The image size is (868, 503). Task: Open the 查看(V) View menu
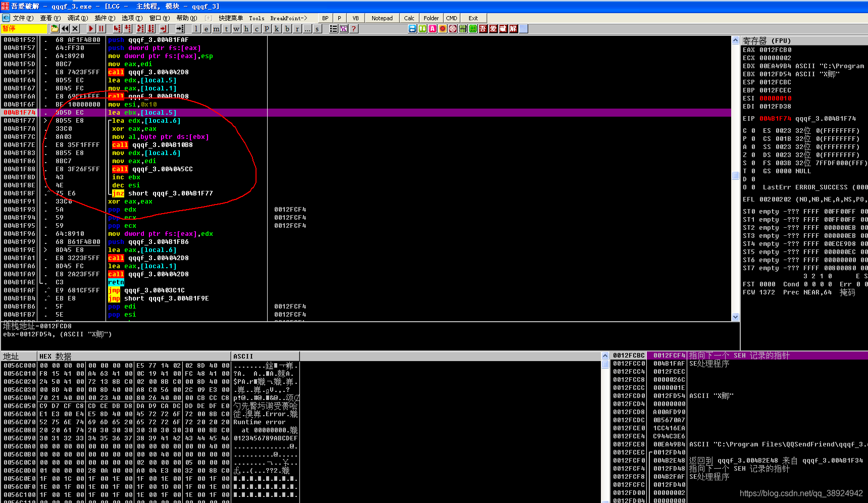coord(50,18)
